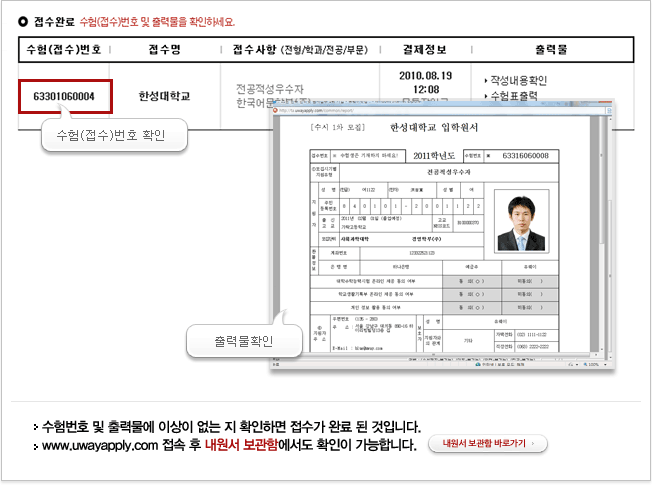The height and width of the screenshot is (485, 652).
Task: Click the 접수명 column header
Action: (164, 49)
